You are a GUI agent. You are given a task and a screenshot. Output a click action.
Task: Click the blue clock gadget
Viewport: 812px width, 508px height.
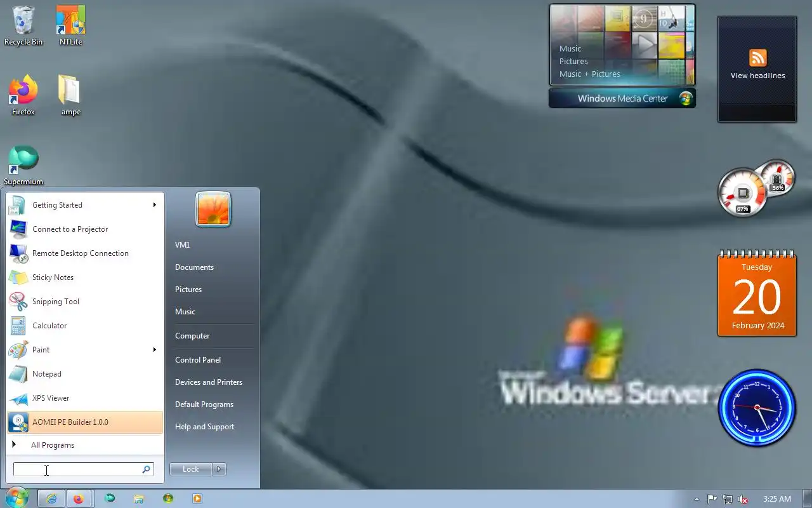[x=757, y=408]
